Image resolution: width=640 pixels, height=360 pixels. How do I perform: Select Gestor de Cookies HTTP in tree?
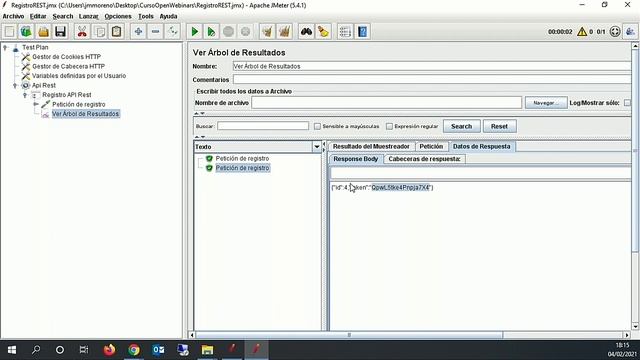click(67, 57)
